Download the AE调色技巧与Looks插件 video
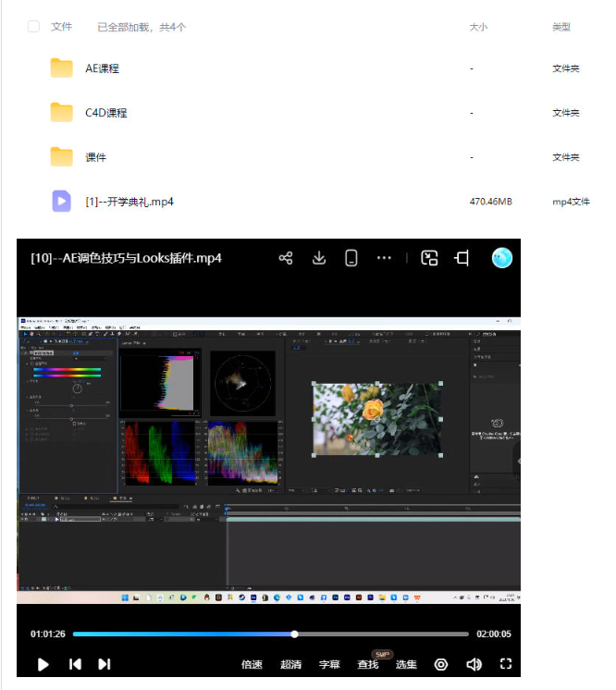The width and height of the screenshot is (616, 690). (318, 258)
